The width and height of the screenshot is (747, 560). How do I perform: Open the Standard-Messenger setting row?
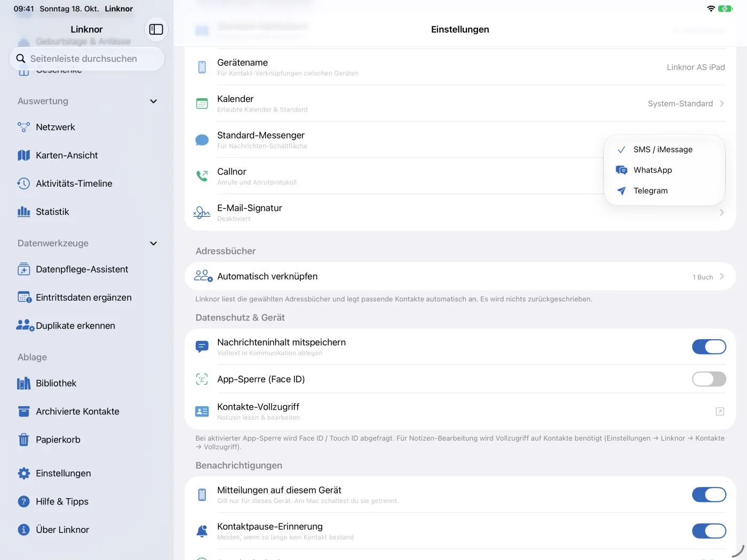[x=460, y=140]
